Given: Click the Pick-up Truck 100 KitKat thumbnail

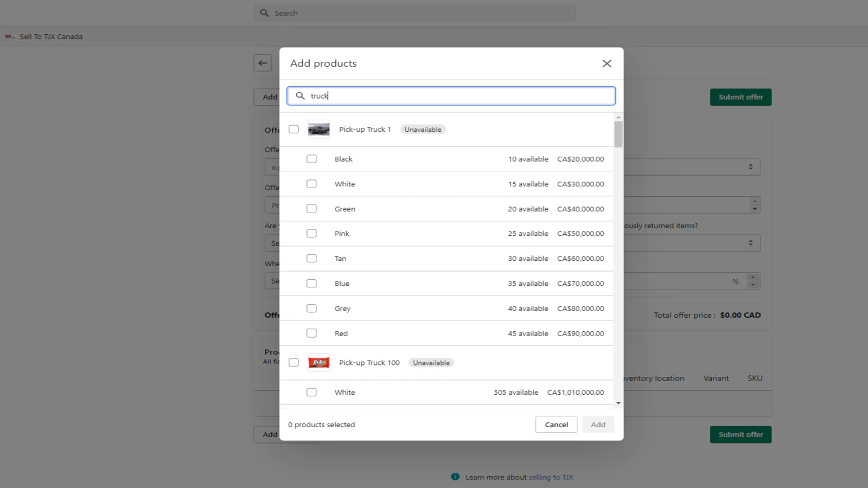Looking at the screenshot, I should click(318, 363).
